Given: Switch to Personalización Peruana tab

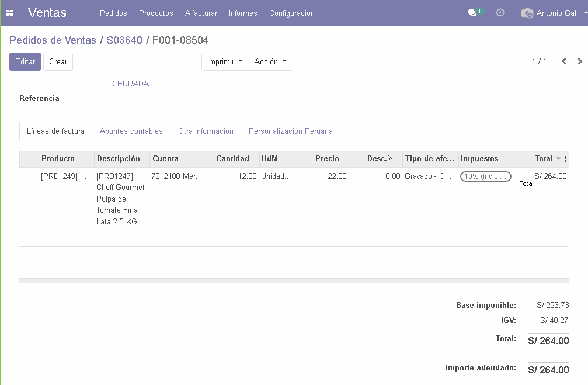Looking at the screenshot, I should (290, 131).
